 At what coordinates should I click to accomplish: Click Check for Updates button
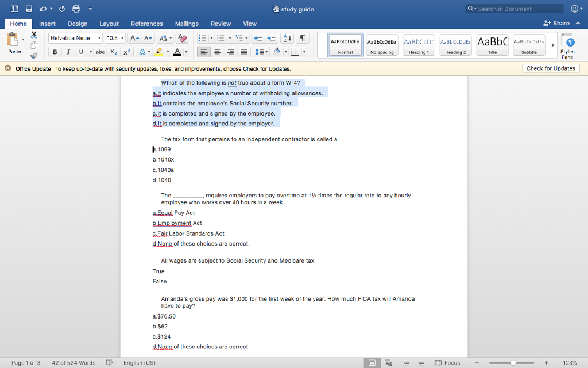point(551,68)
